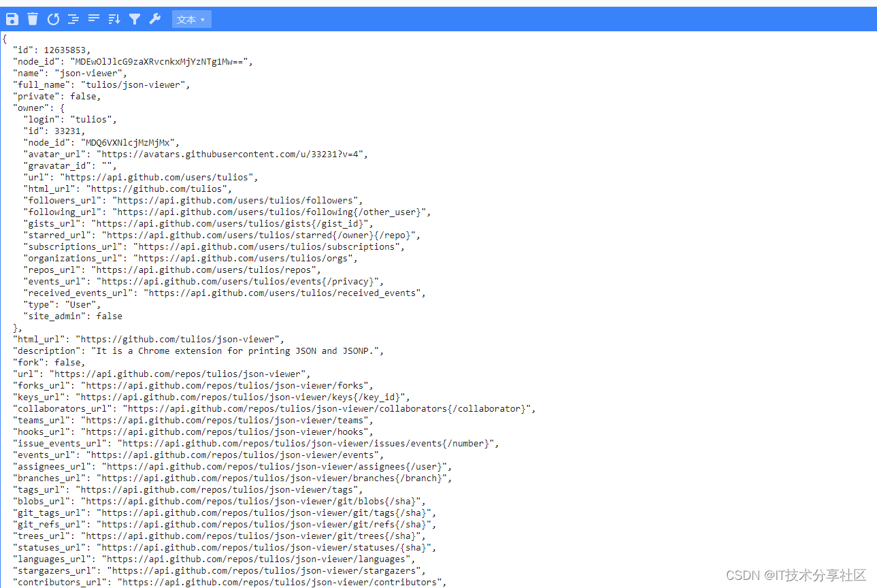Image resolution: width=877 pixels, height=588 pixels.
Task: Click the git_refs_url line
Action: [x=225, y=524]
